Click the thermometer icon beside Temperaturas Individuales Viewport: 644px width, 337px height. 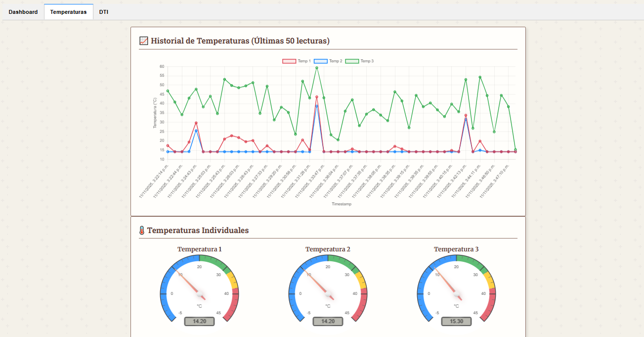pos(142,231)
